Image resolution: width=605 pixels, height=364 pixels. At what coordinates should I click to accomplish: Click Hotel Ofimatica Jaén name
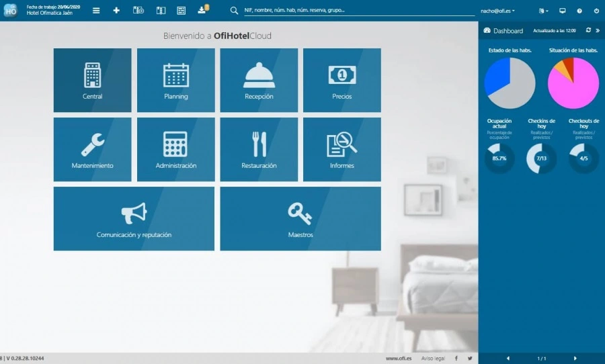49,13
